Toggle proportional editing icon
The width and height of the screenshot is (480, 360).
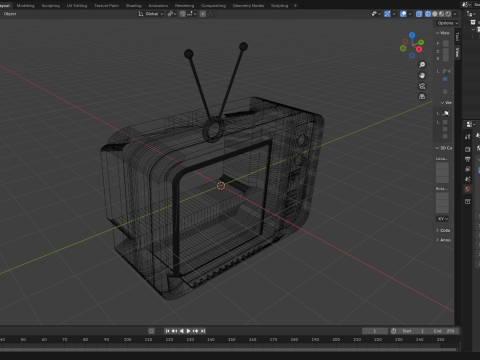click(203, 14)
